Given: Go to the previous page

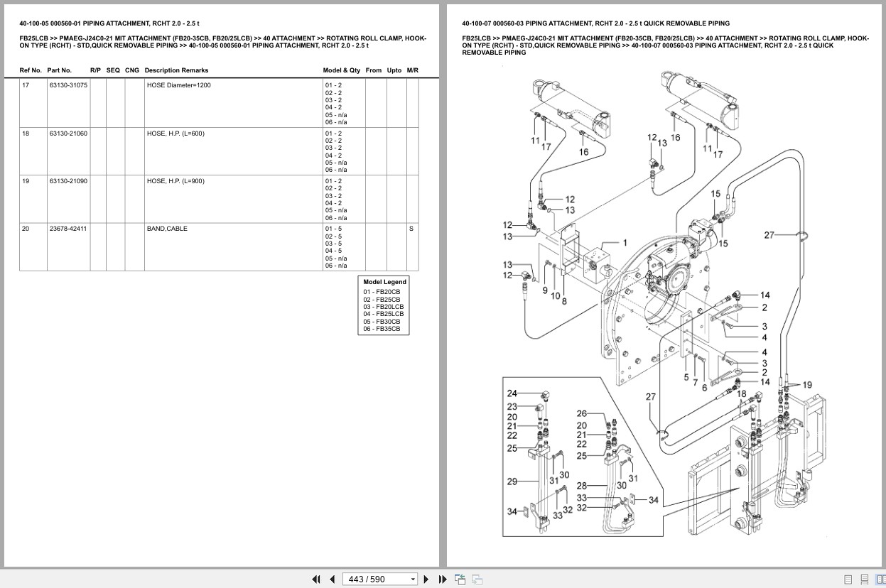Looking at the screenshot, I should 332,579.
